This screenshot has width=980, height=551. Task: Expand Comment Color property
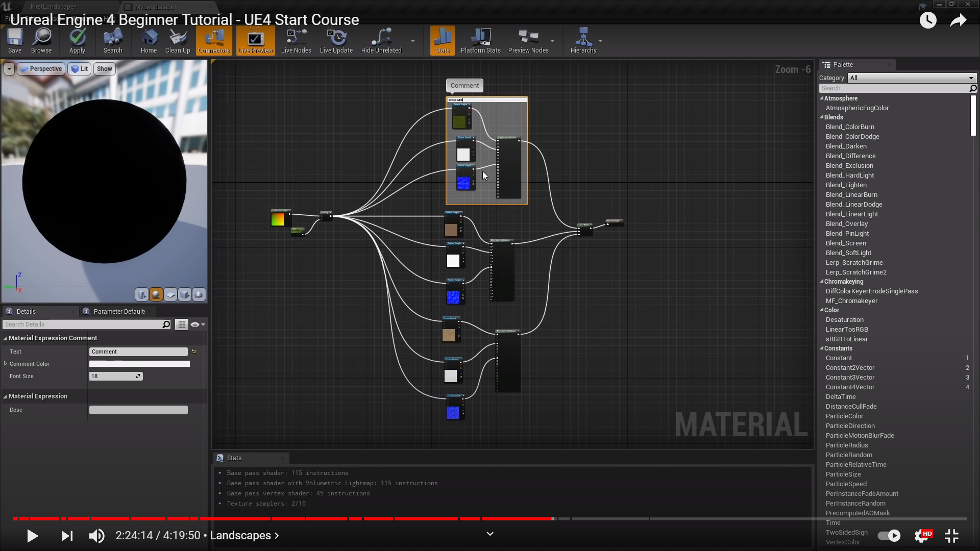coord(6,364)
